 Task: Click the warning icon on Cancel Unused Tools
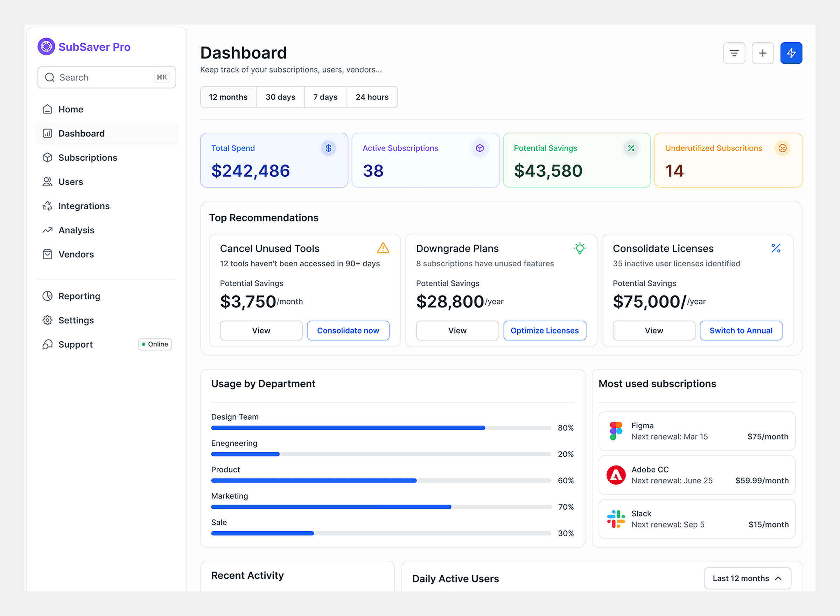pyautogui.click(x=383, y=248)
